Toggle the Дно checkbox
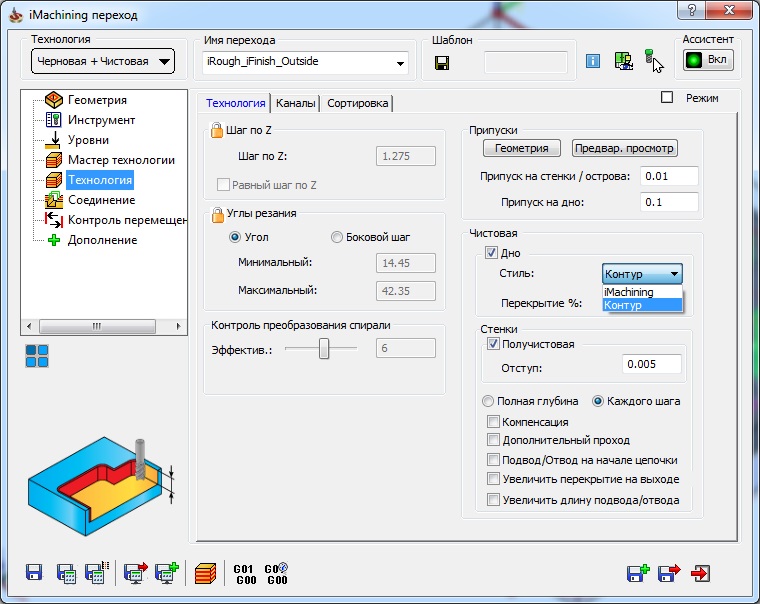 click(x=491, y=253)
